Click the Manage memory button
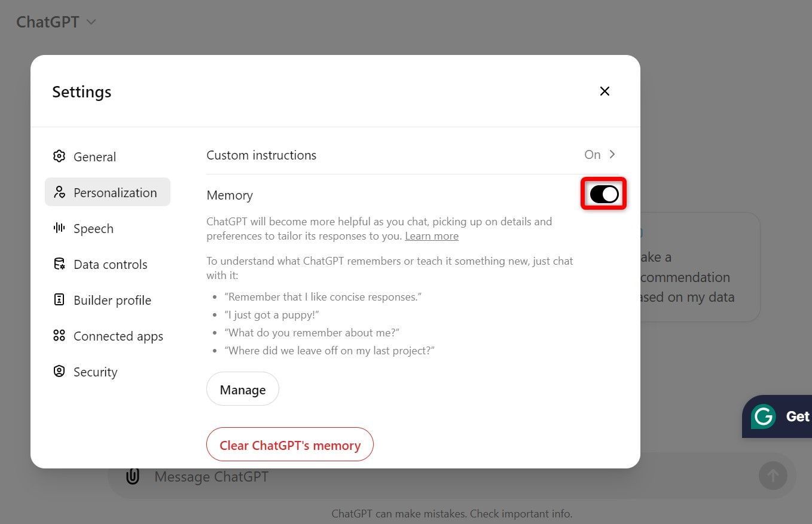 242,389
